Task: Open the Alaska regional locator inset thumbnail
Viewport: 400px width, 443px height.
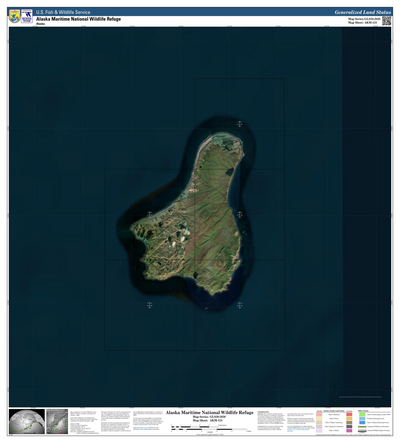Action: point(57,421)
